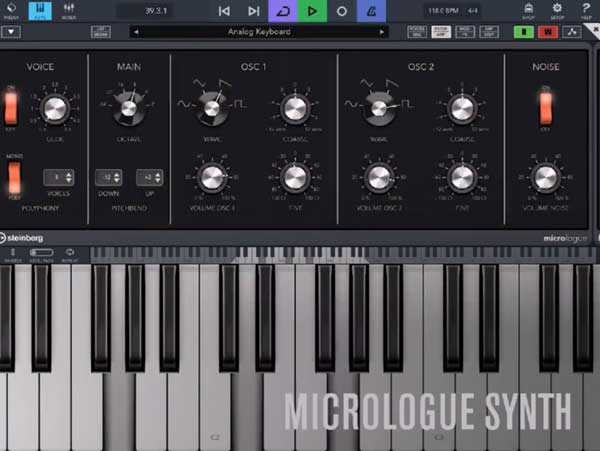Click the 118.0 BPM tempo display

point(443,11)
